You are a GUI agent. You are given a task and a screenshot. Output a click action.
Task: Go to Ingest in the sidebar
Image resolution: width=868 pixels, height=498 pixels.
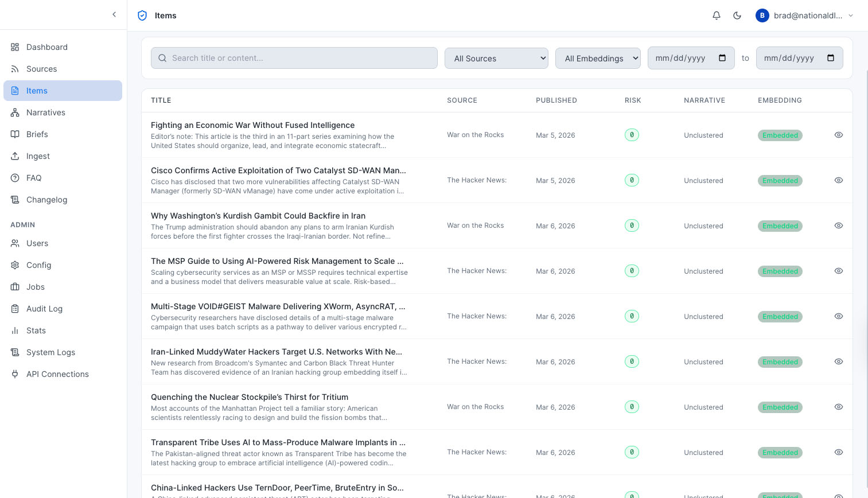[x=38, y=156]
